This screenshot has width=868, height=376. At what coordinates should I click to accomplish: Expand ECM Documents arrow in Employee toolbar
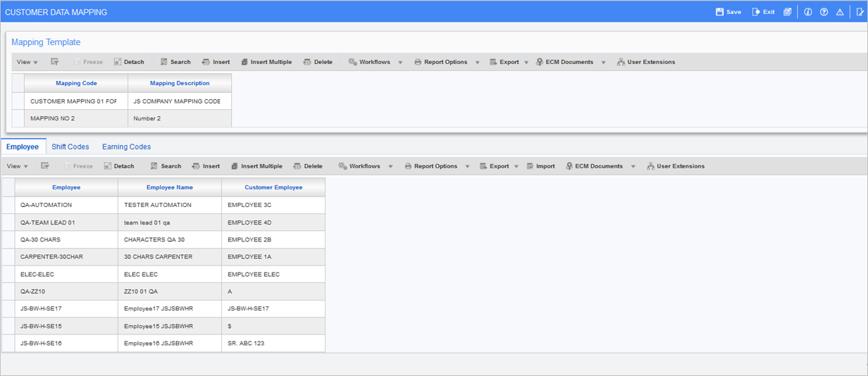pos(633,167)
